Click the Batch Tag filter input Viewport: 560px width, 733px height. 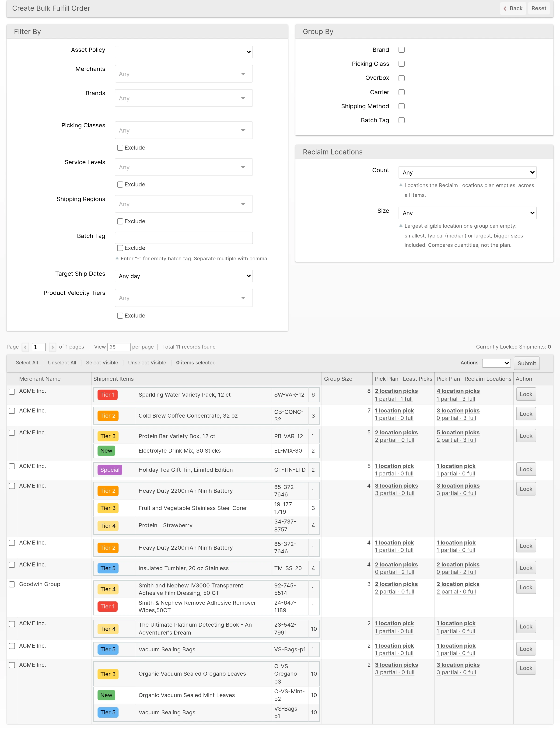tap(184, 238)
